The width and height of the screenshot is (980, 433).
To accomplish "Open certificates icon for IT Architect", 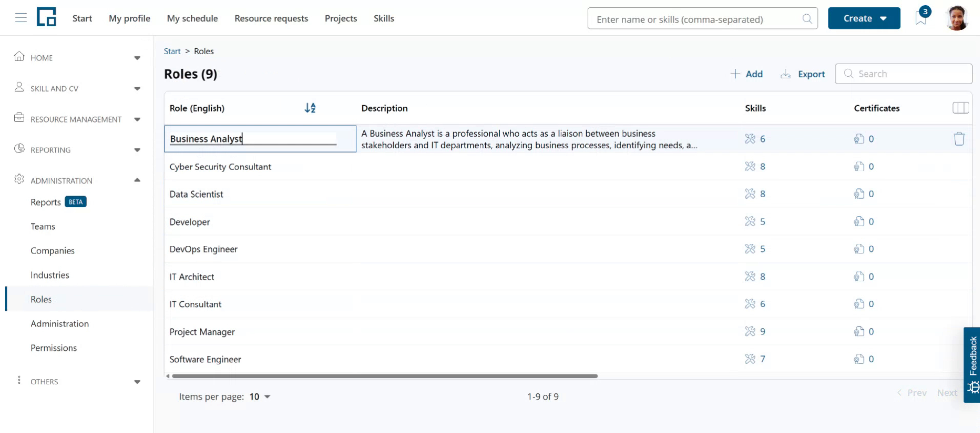I will [x=859, y=276].
